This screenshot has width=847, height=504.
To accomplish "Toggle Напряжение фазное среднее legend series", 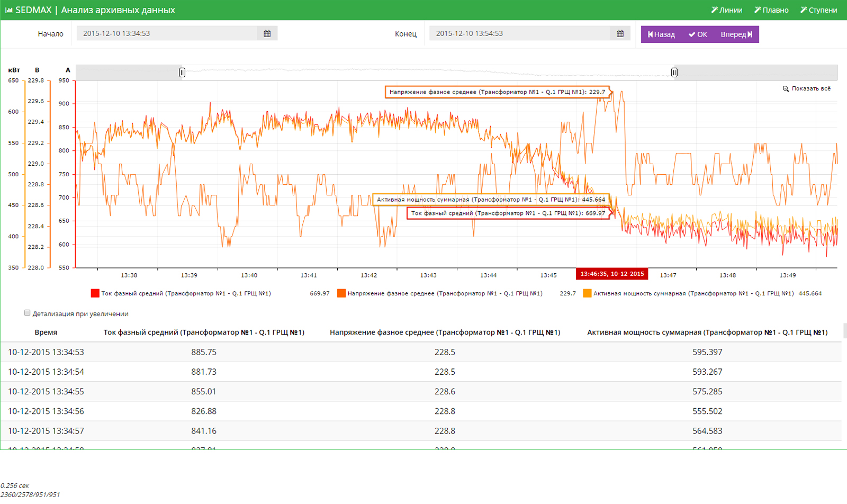I will pos(341,293).
